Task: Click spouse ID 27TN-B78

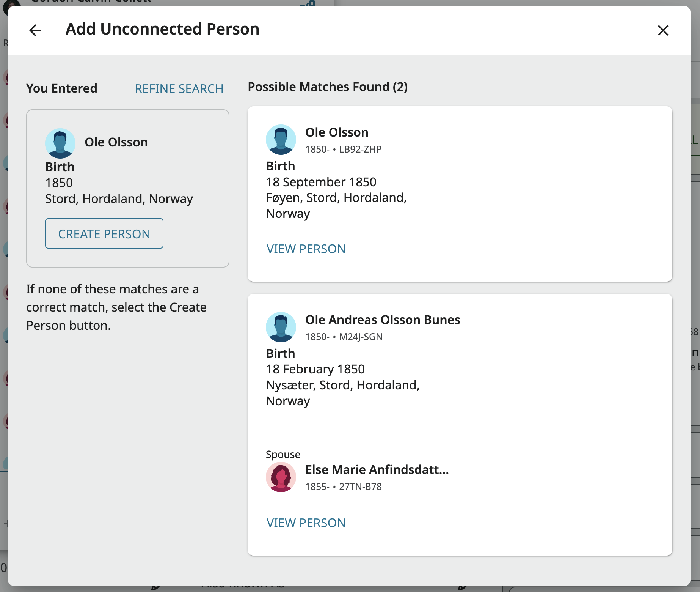Action: pos(360,487)
